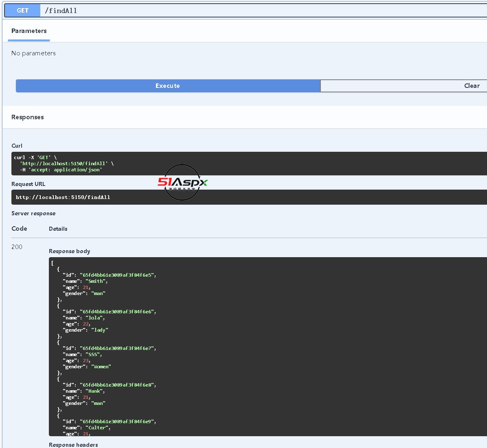Click the Request URL label
Viewport: 487px width, 448px height.
[x=28, y=184]
